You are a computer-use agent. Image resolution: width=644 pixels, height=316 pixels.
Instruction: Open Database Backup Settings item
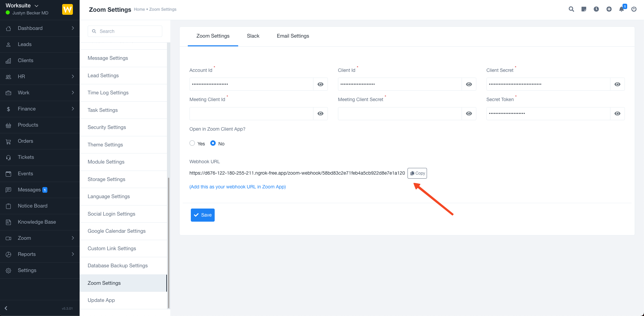click(123, 266)
